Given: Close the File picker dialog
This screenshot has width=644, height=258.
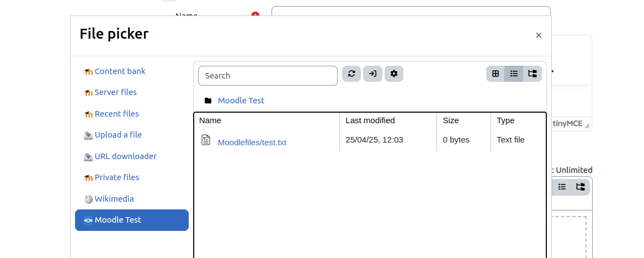Looking at the screenshot, I should point(539,35).
